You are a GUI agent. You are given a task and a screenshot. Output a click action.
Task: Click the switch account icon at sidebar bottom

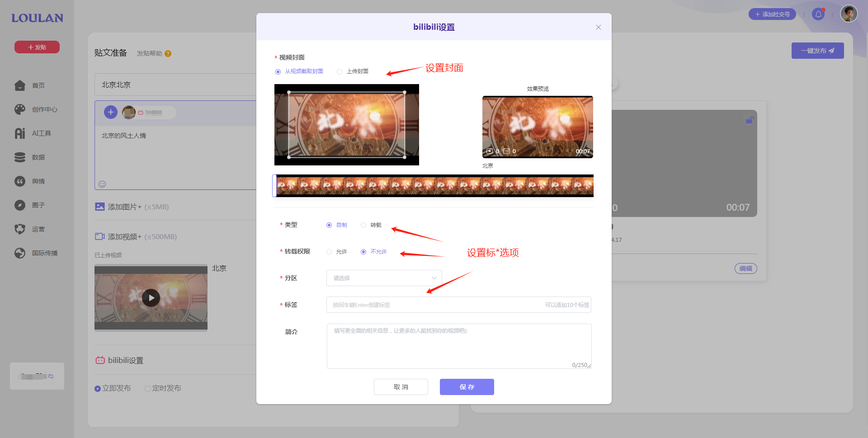click(51, 376)
